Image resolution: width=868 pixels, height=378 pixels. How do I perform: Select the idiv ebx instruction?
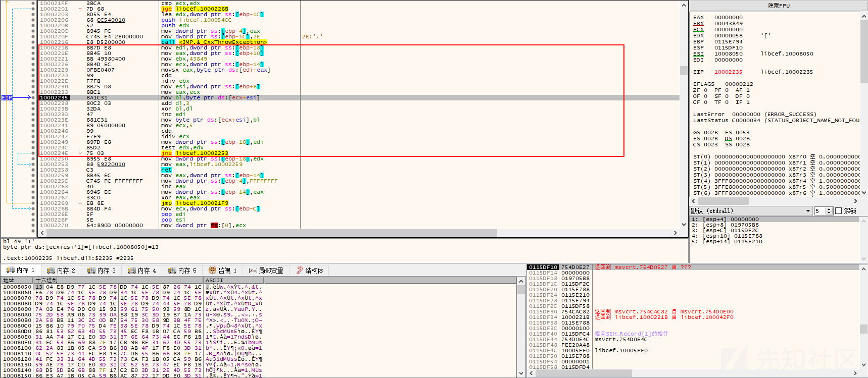(x=175, y=81)
